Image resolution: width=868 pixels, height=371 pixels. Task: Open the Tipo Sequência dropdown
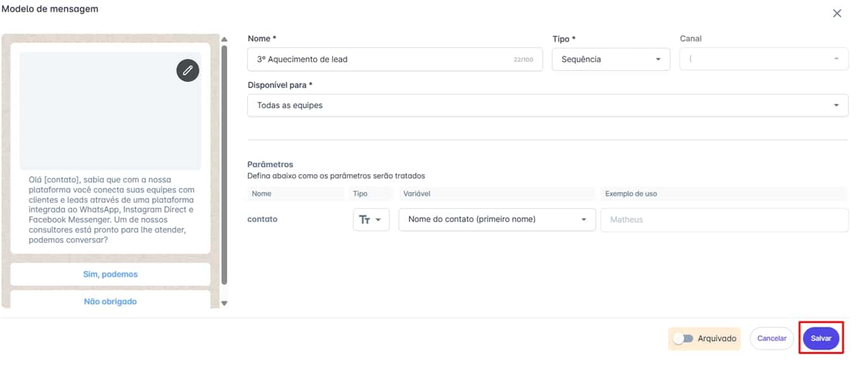(611, 59)
